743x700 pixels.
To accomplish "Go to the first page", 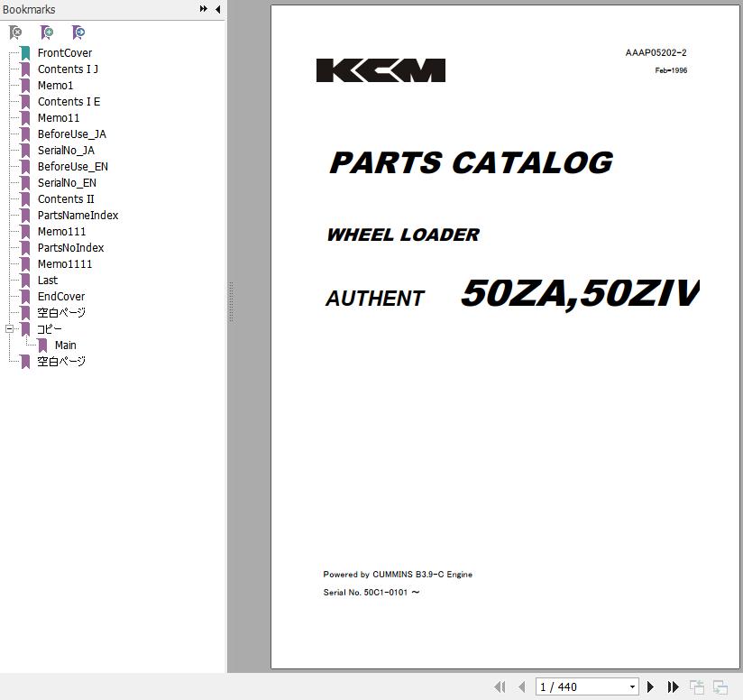I will (500, 686).
